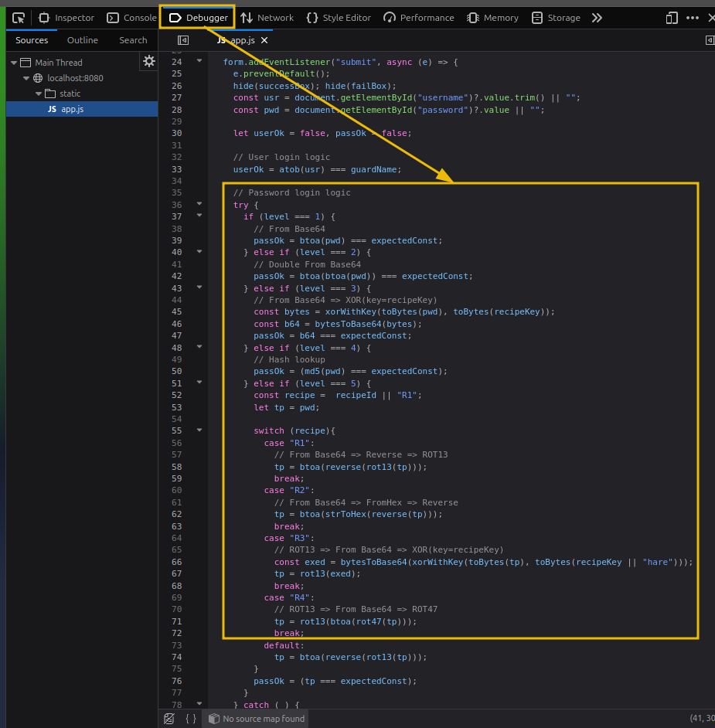
Task: Collapse the Main Thread tree node
Action: pyautogui.click(x=13, y=62)
